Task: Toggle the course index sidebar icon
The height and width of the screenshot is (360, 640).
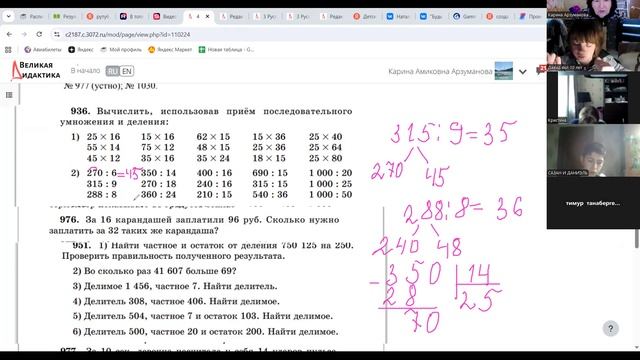Action: pyautogui.click(x=9, y=95)
